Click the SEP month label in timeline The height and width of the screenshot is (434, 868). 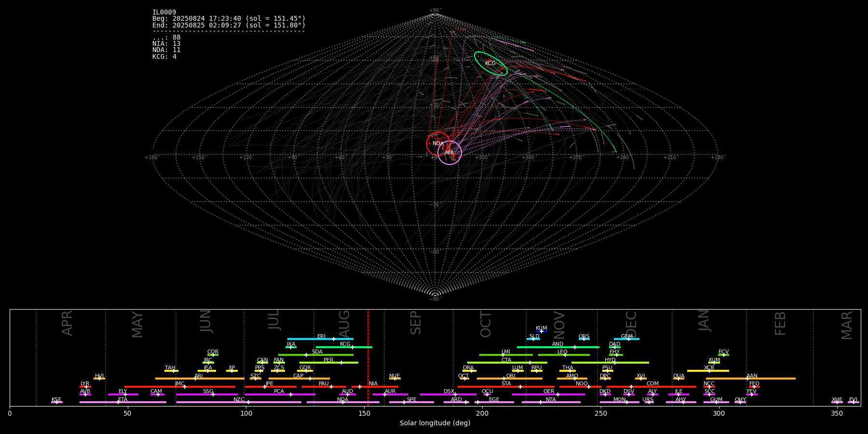(x=416, y=323)
